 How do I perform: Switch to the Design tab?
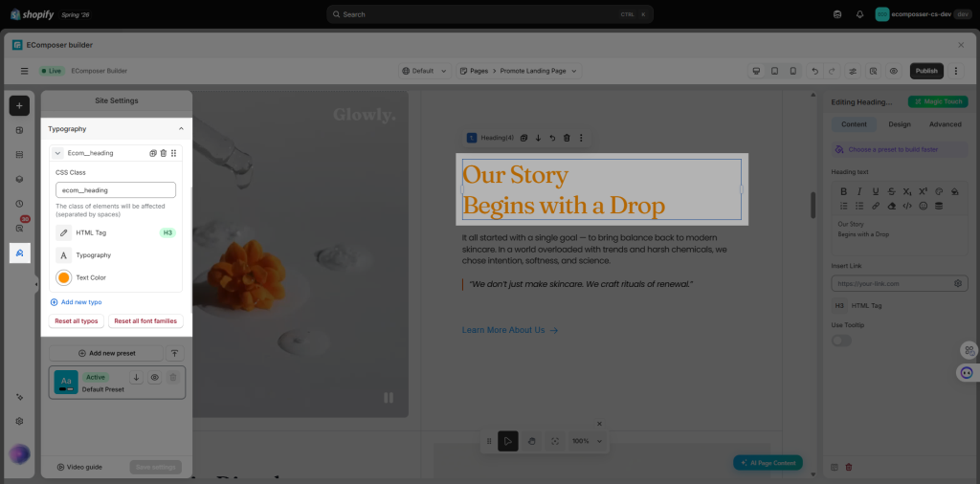pyautogui.click(x=900, y=124)
